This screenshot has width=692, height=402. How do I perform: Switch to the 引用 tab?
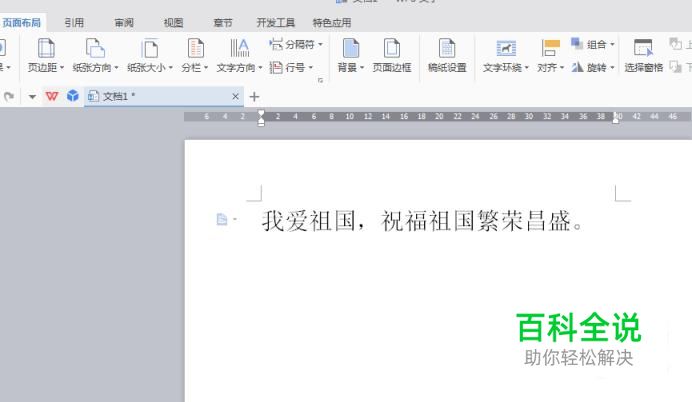pyautogui.click(x=74, y=23)
